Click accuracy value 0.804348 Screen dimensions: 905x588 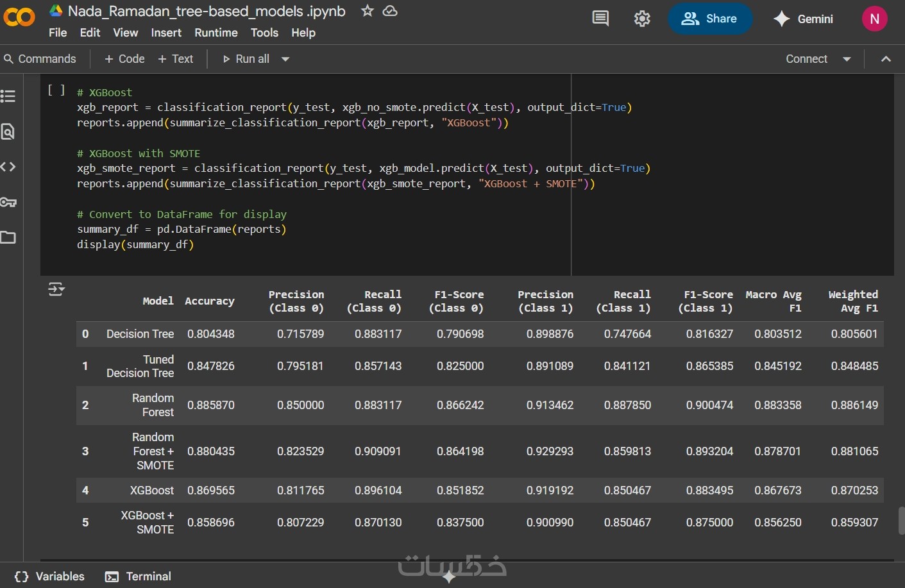[211, 334]
